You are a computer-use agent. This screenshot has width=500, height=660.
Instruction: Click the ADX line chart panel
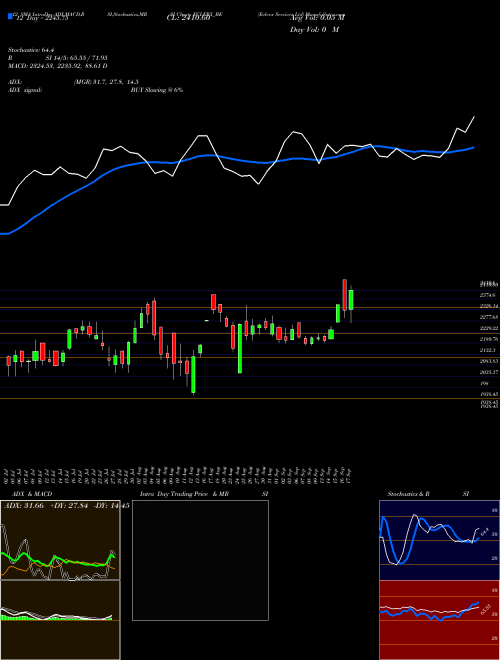tap(60, 540)
